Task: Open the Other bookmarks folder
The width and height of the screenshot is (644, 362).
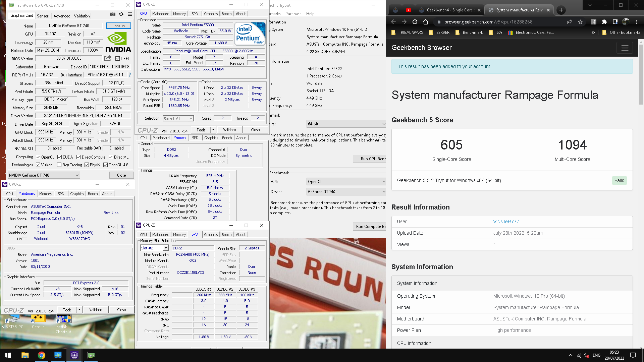Action: [621, 33]
